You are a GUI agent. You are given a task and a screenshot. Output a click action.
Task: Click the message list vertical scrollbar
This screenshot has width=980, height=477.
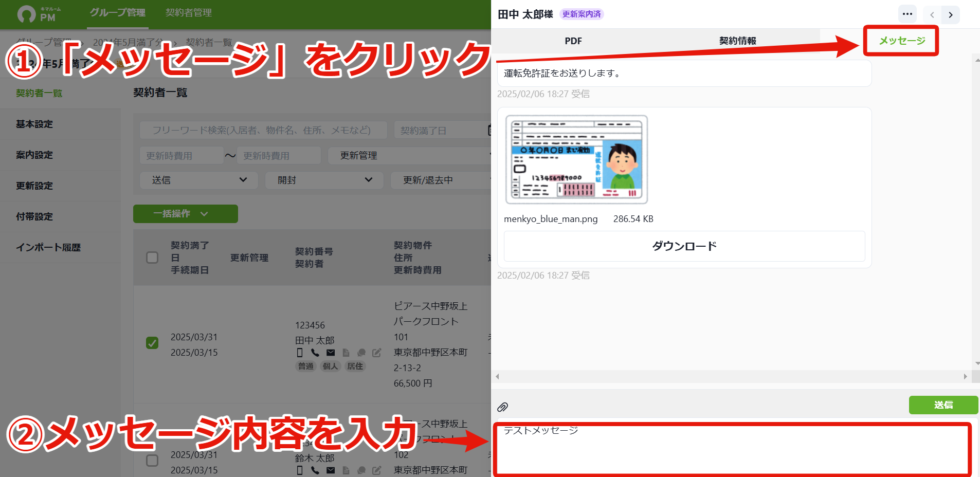coord(977,212)
